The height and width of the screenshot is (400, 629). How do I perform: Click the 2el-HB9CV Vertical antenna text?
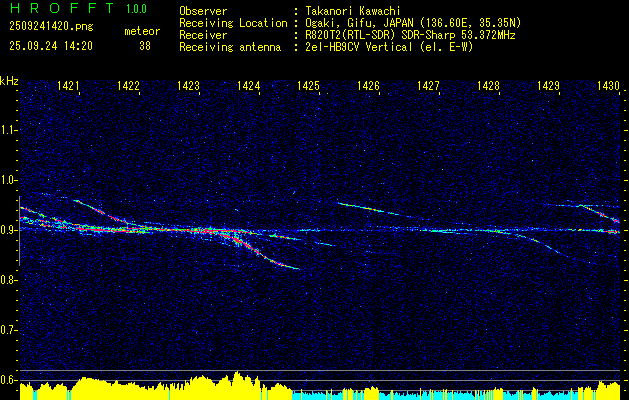click(388, 47)
